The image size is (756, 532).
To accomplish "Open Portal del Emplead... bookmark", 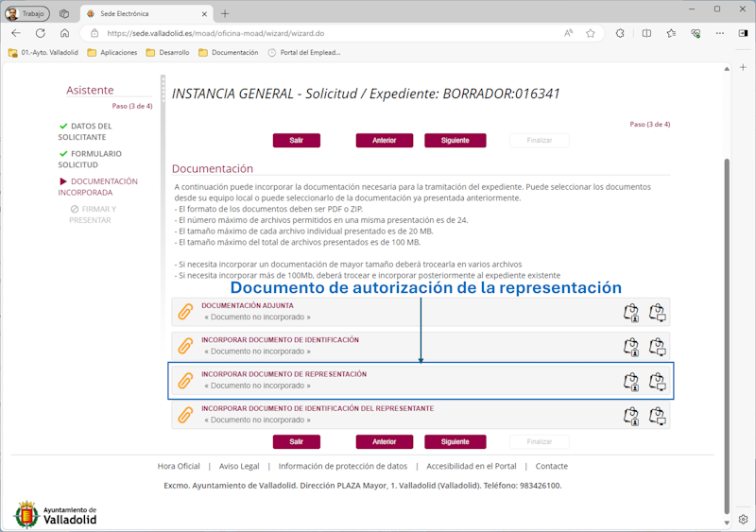I will pos(304,53).
